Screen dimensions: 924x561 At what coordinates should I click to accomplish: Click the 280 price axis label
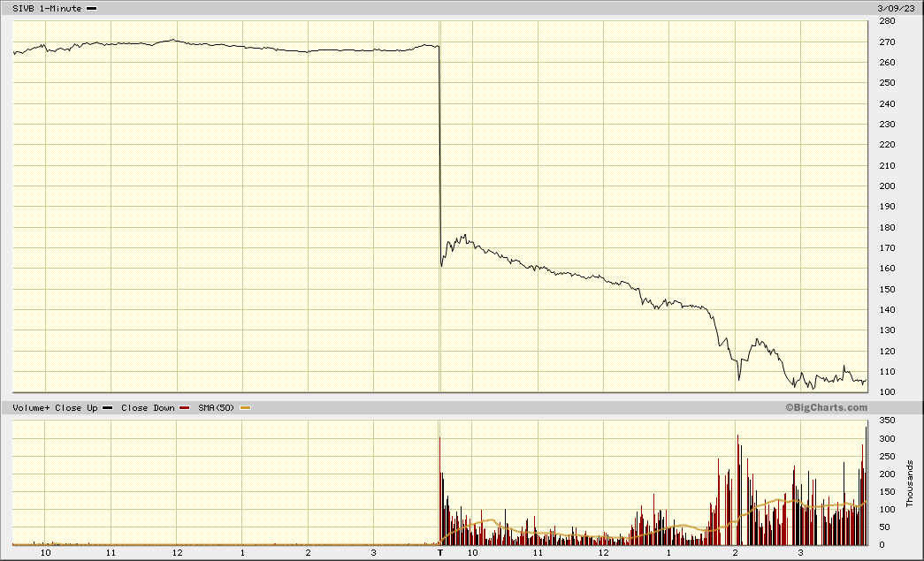887,21
